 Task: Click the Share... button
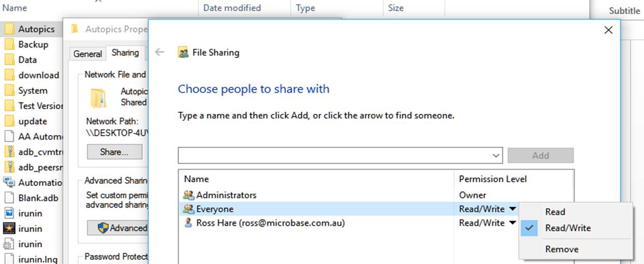click(x=114, y=152)
